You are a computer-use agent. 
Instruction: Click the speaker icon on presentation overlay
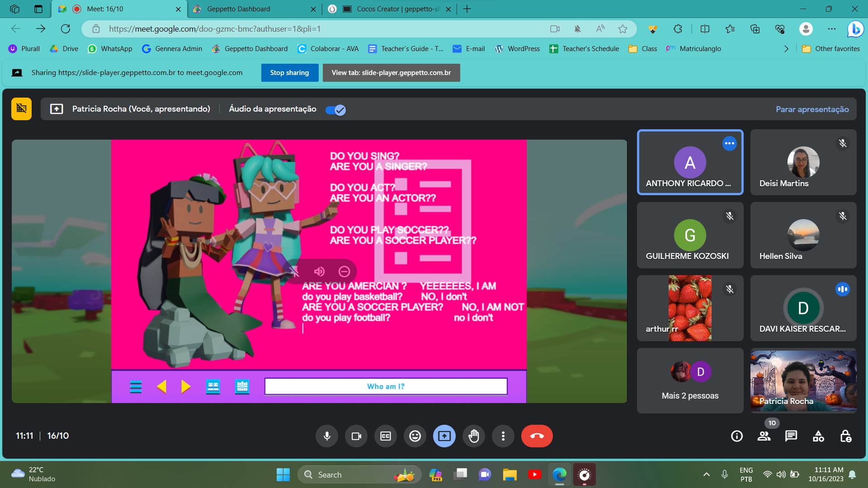point(319,272)
